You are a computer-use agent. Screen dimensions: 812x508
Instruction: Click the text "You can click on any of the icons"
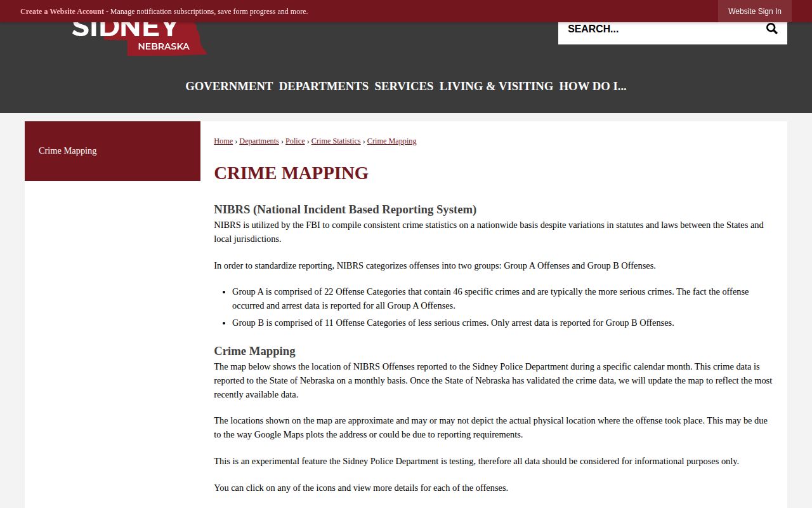[x=361, y=488]
